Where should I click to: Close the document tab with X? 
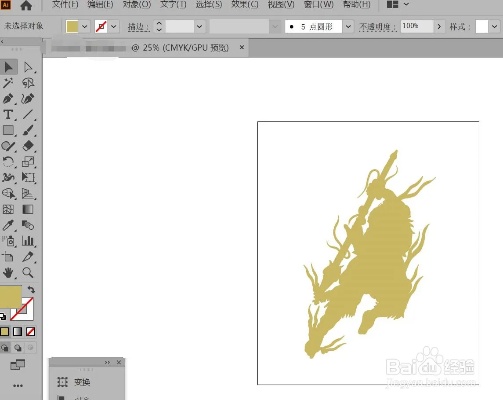pos(242,48)
